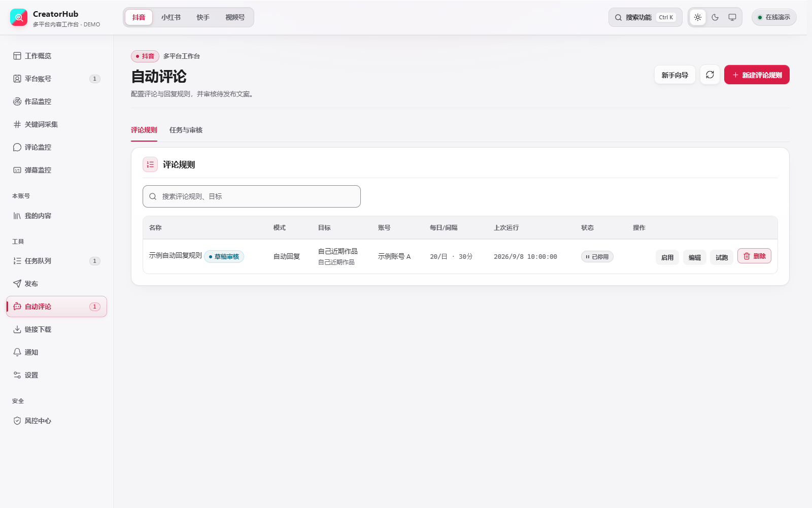Open 评论监控 in the sidebar
The image size is (812, 508).
[x=56, y=147]
